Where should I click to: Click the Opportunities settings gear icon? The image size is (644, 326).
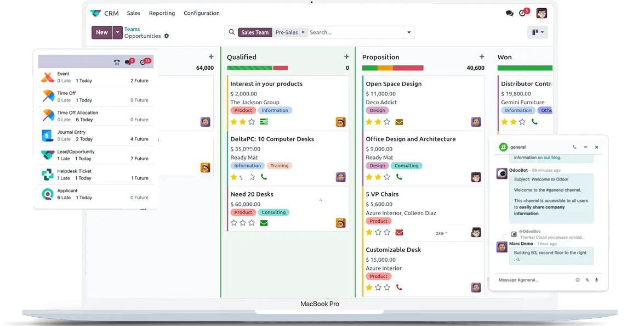pos(167,36)
